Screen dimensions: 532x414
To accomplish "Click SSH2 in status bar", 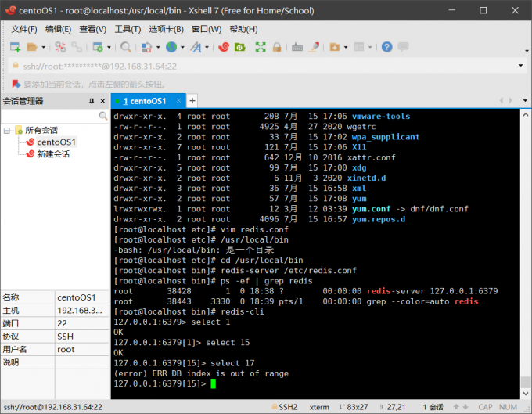I will [288, 407].
